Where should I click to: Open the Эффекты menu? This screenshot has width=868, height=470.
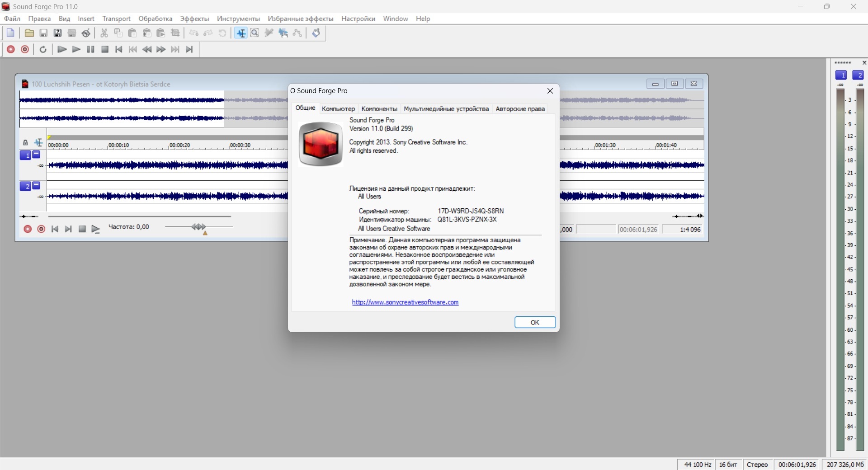[194, 19]
